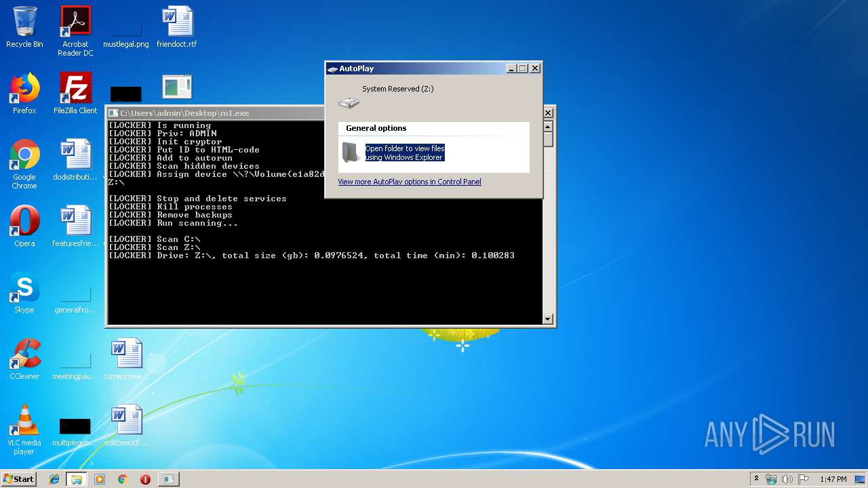Open the volume speaker tray icon
This screenshot has height=488, width=868.
(787, 479)
